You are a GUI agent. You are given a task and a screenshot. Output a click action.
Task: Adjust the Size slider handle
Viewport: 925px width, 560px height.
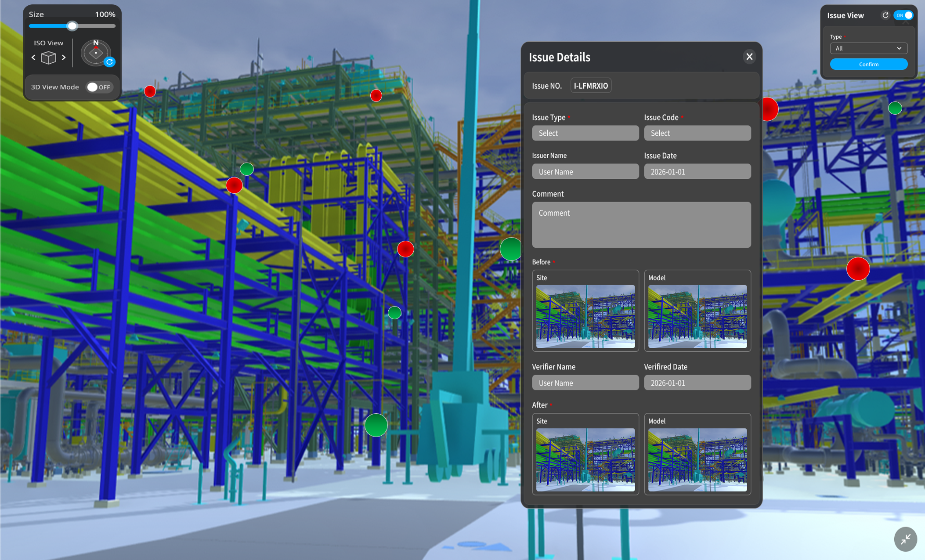(72, 26)
